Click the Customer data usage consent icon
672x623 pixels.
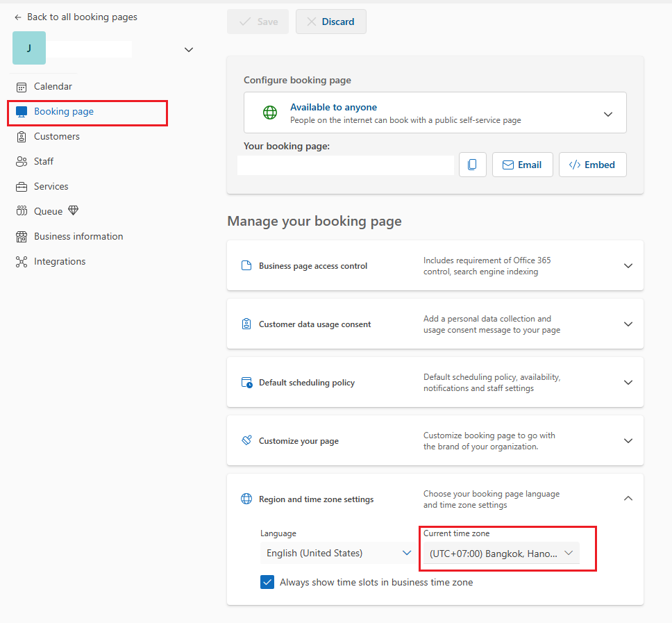246,324
